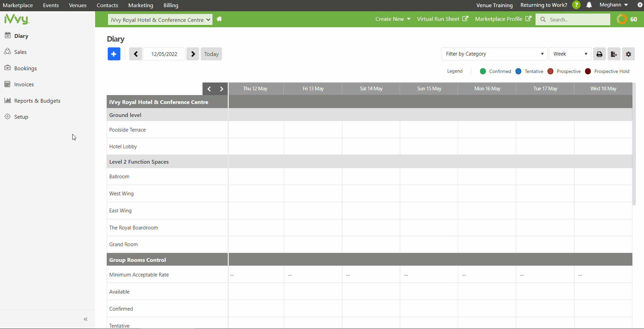Open Returning to Work? link
The image size is (644, 329).
(x=544, y=5)
